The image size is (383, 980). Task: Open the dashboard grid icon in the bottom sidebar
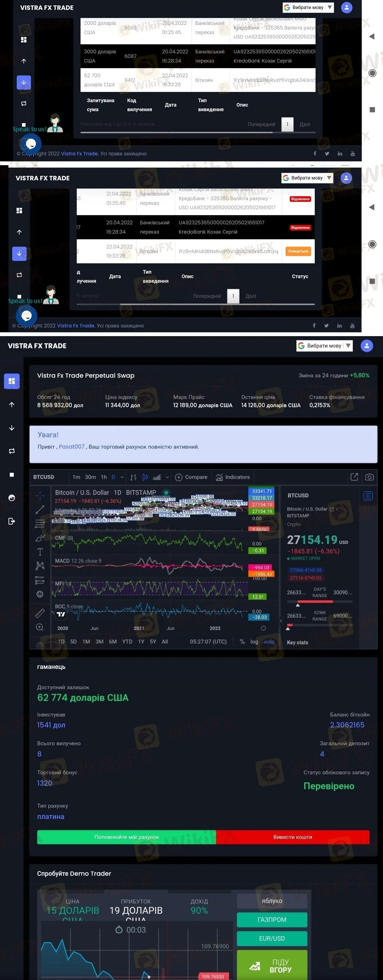(12, 381)
